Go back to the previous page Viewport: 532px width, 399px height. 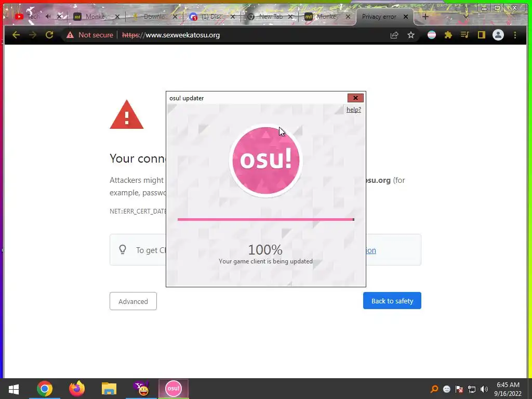click(16, 35)
